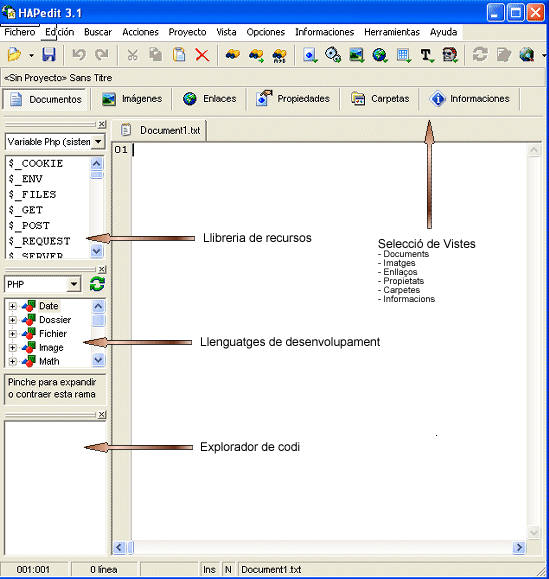
Task: Click the grayed document-edit toolbar icon
Action: pyautogui.click(x=504, y=55)
